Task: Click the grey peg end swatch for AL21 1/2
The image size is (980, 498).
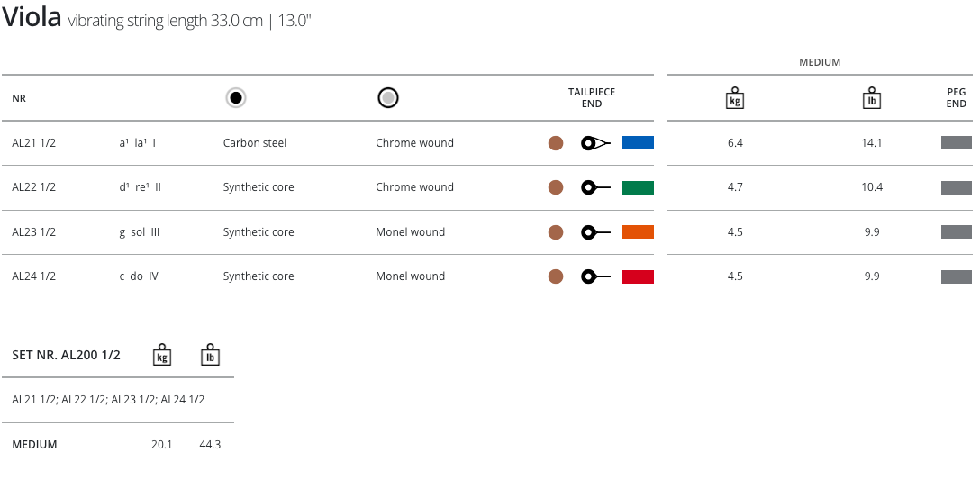Action: point(956,143)
